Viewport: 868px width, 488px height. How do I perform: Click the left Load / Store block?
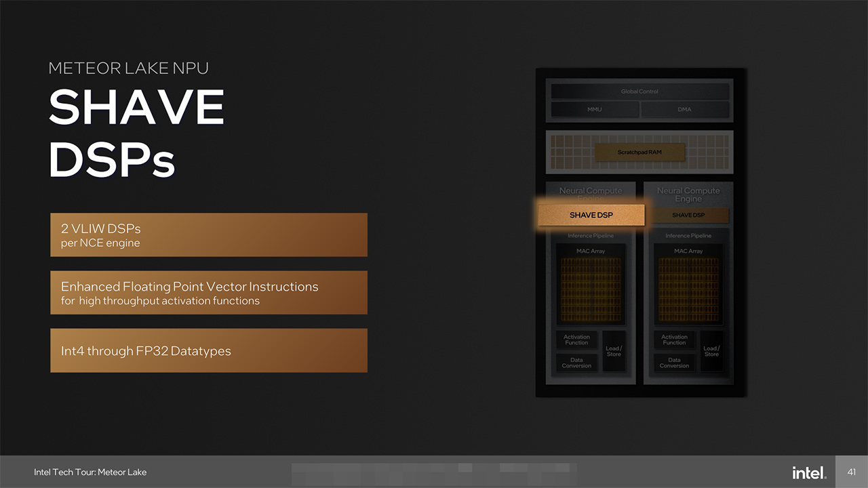[x=614, y=351]
